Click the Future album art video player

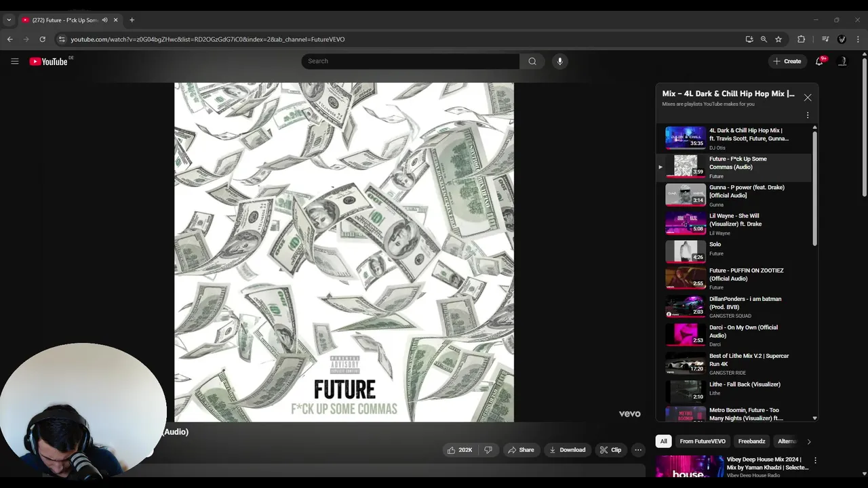click(344, 252)
